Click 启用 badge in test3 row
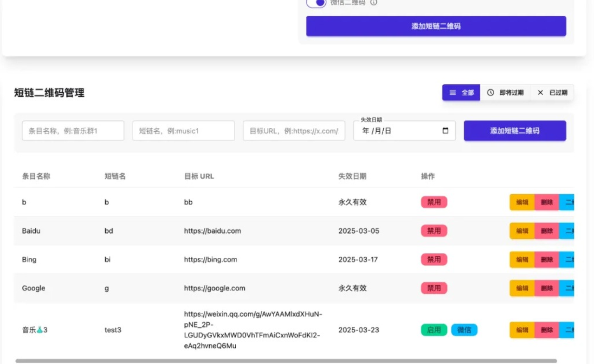Screen dimensions: 594x364 434,330
